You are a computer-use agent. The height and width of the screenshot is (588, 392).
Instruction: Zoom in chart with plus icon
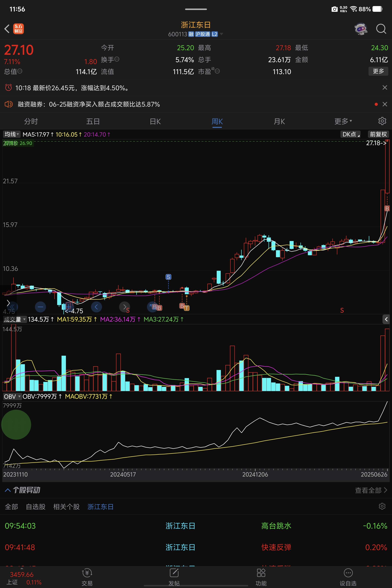[69, 307]
